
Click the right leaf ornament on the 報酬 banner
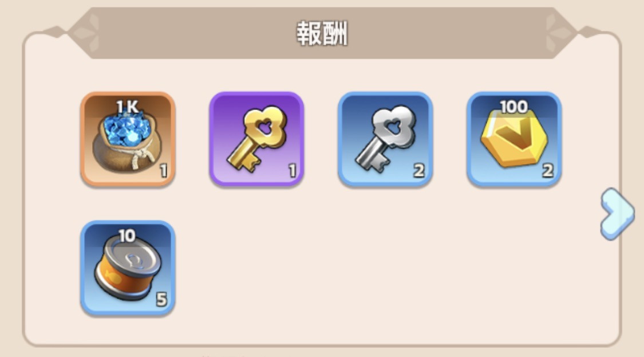tap(559, 33)
